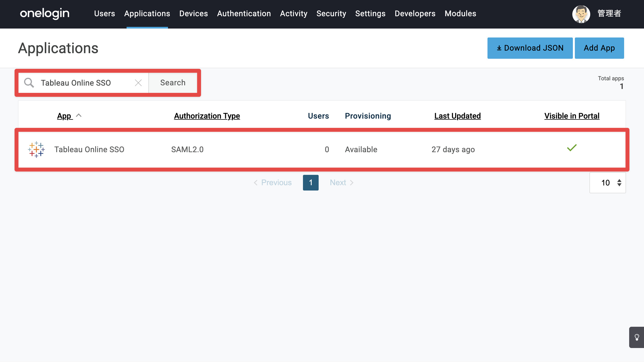Open the Activity menu
Viewport: 644px width, 362px height.
(x=294, y=13)
